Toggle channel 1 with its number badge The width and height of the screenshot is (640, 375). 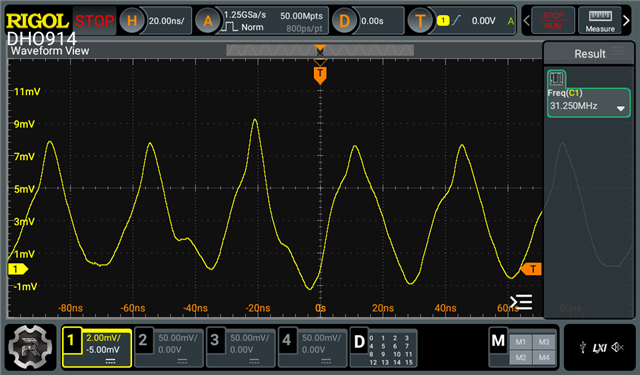coord(71,340)
